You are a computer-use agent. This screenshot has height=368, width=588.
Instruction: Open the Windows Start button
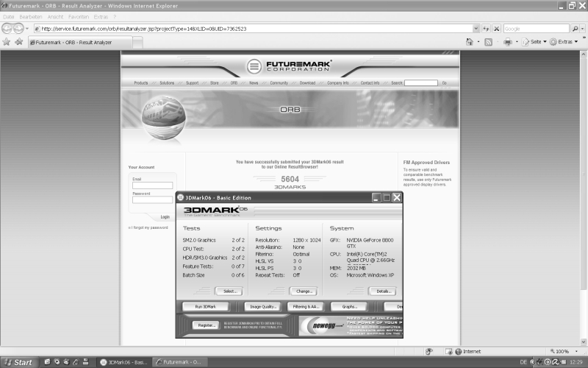[19, 362]
